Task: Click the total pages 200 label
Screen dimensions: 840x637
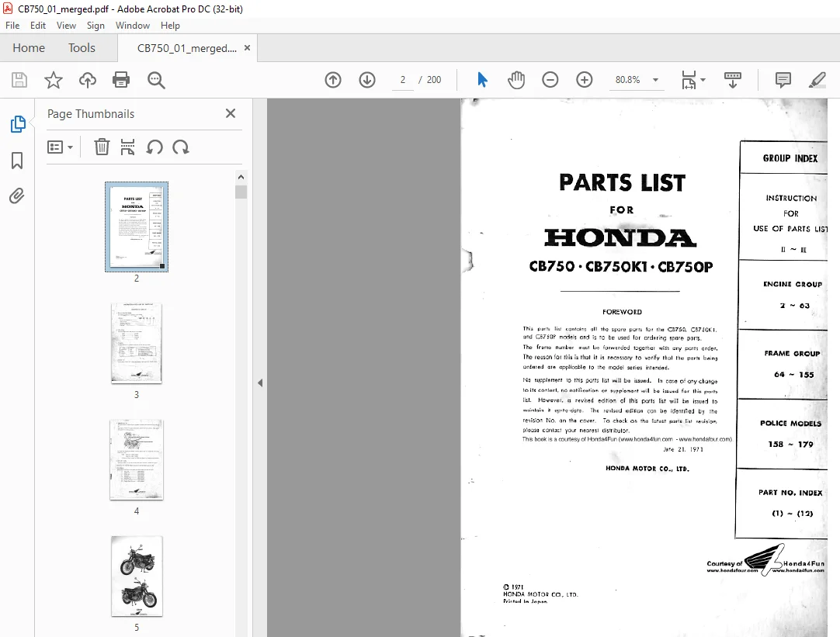Action: click(x=434, y=80)
